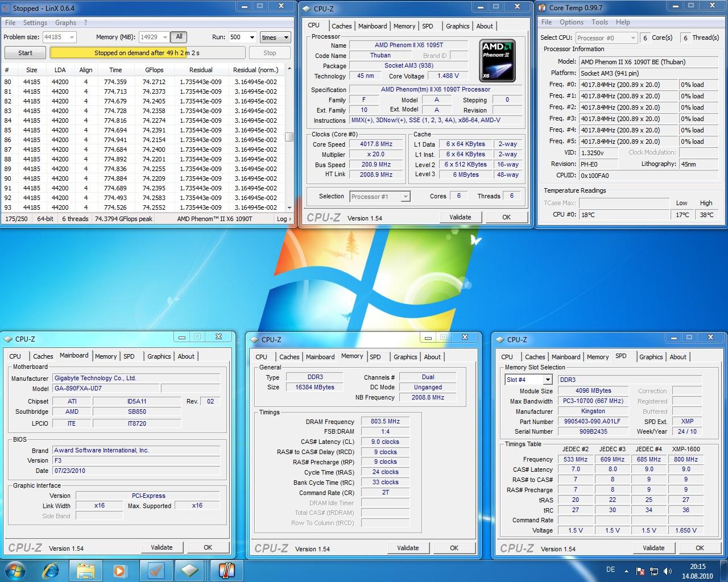
Task: Click title bar icon of CPU-Z Memory window
Action: point(255,339)
